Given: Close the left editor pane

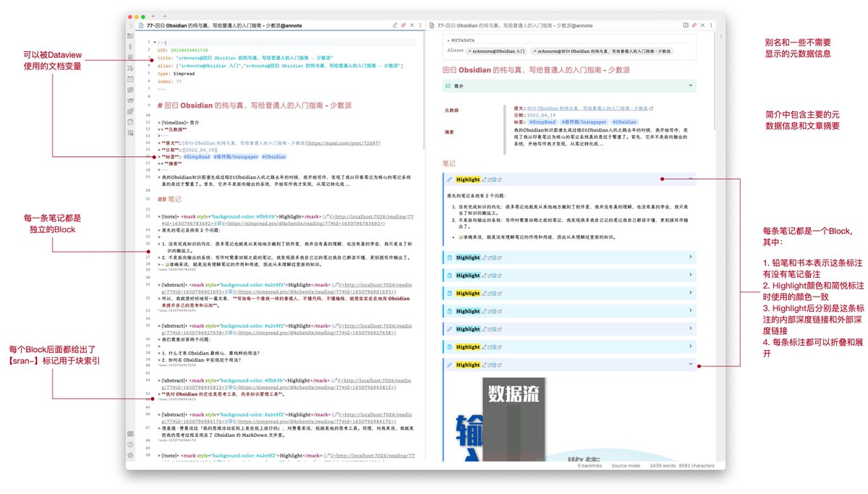Looking at the screenshot, I should [412, 25].
